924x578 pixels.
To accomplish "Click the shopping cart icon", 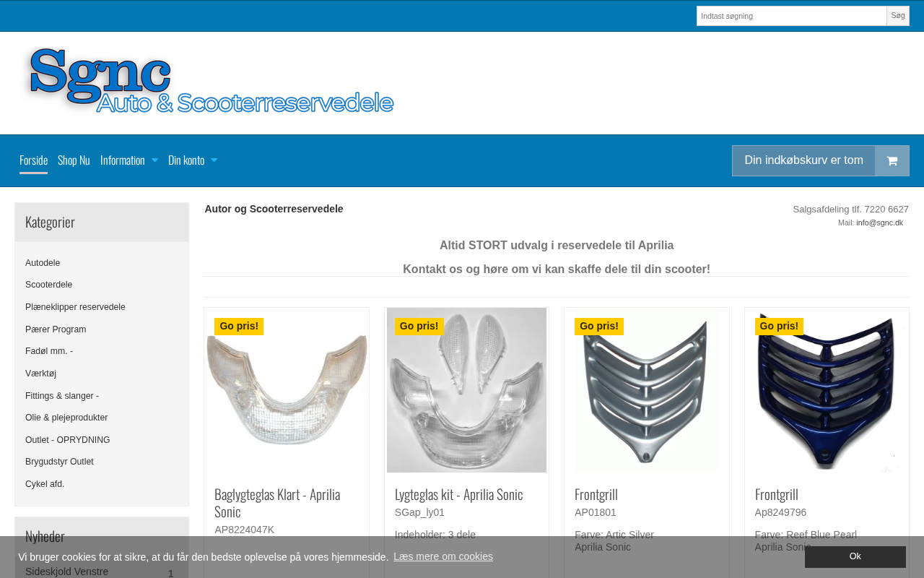I will point(892,161).
